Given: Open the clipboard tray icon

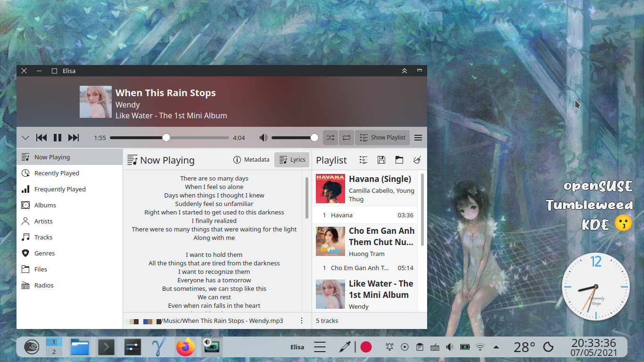Looking at the screenshot, I should 420,347.
